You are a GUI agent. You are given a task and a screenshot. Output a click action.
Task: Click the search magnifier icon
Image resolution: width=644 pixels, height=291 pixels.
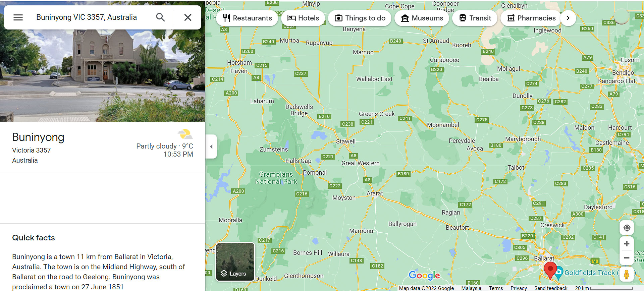tap(160, 17)
